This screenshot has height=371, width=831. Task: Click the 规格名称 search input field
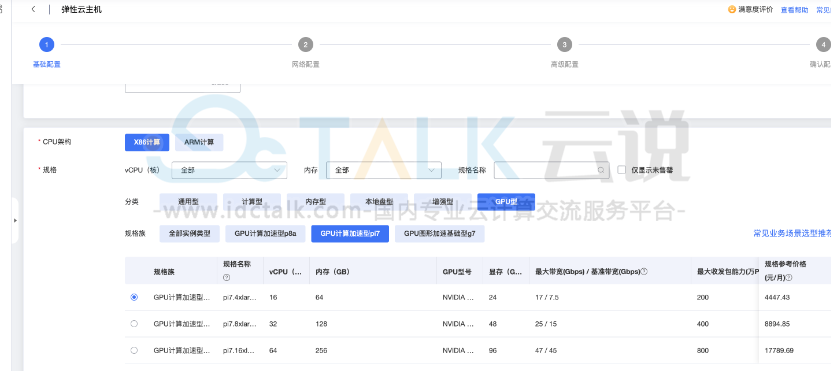pyautogui.click(x=551, y=170)
